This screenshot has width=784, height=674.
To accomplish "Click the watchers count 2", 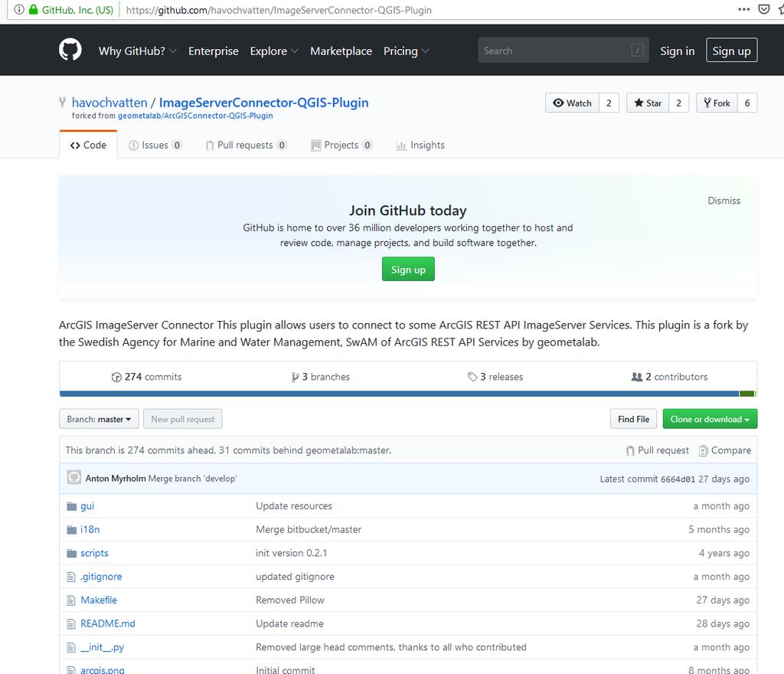I will pyautogui.click(x=609, y=103).
